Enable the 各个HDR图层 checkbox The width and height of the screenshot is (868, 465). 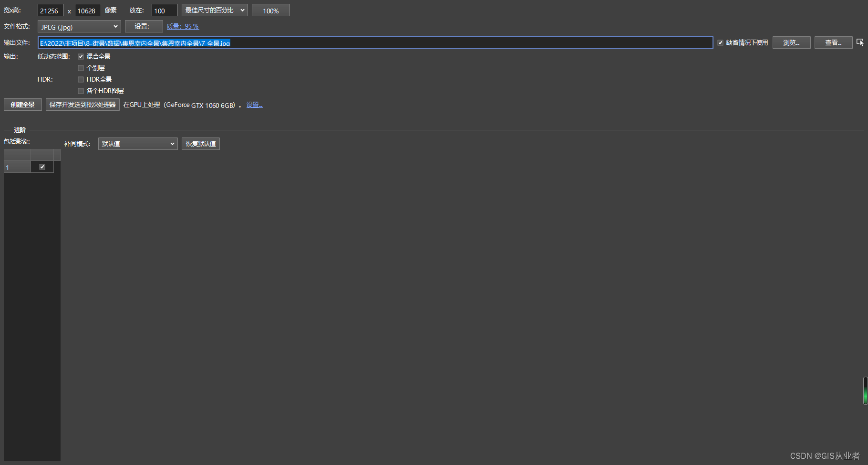81,91
